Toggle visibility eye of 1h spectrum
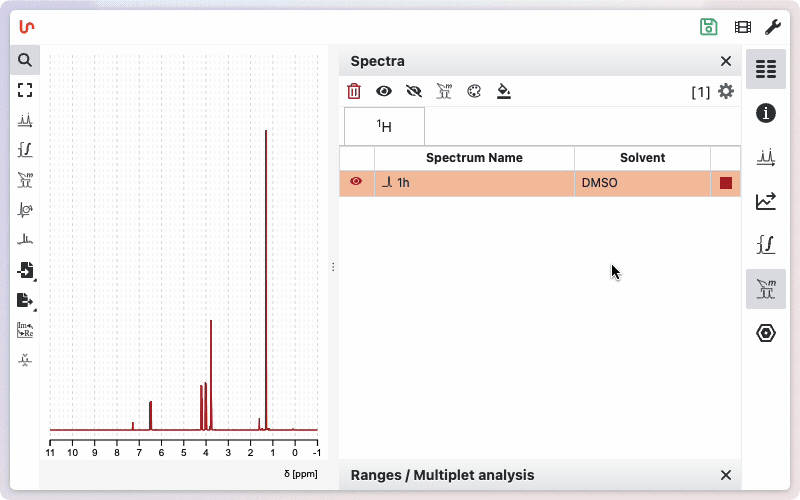This screenshot has height=500, width=800. [x=356, y=182]
